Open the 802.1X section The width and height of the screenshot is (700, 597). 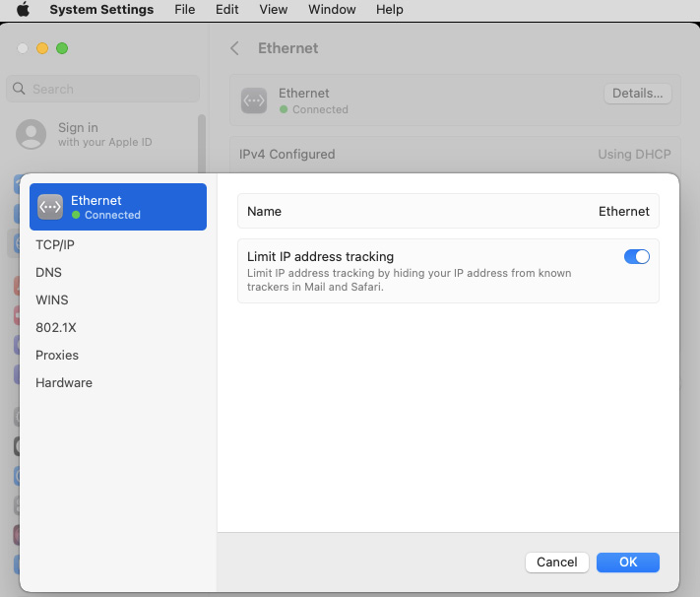point(56,327)
